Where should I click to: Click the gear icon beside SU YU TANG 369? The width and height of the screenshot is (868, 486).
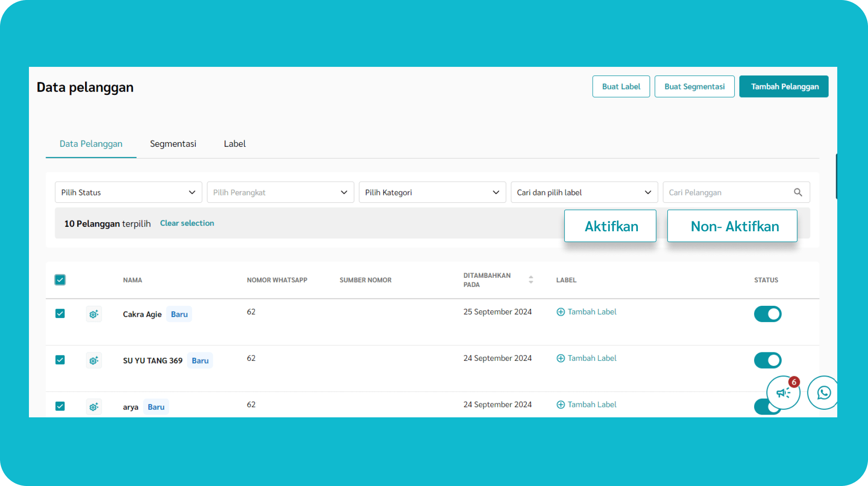tap(94, 360)
